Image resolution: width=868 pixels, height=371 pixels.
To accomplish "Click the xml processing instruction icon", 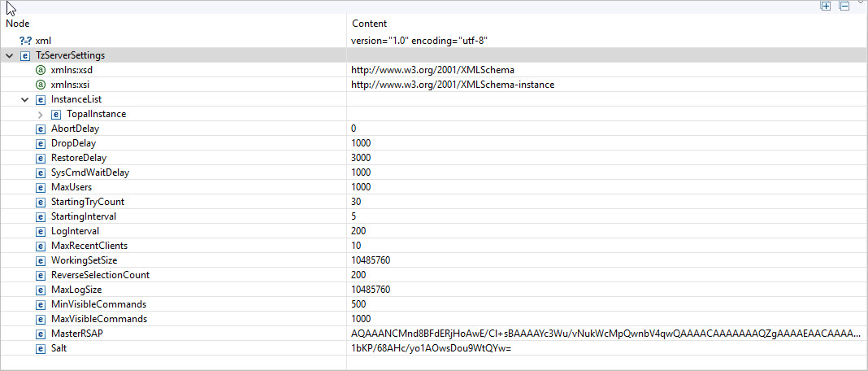I will tap(25, 41).
